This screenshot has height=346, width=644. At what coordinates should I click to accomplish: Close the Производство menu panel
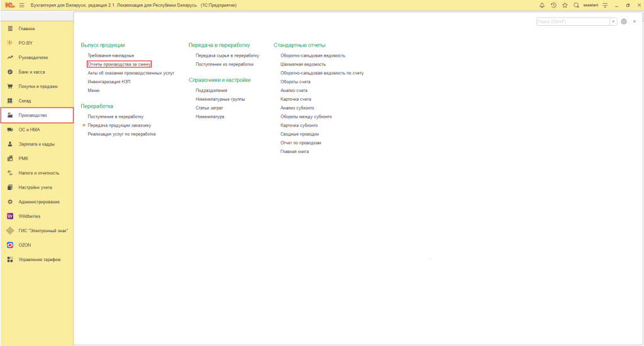(635, 21)
